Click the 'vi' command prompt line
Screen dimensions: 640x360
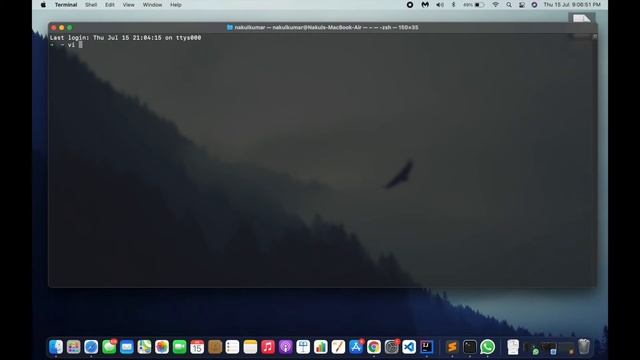click(x=66, y=45)
